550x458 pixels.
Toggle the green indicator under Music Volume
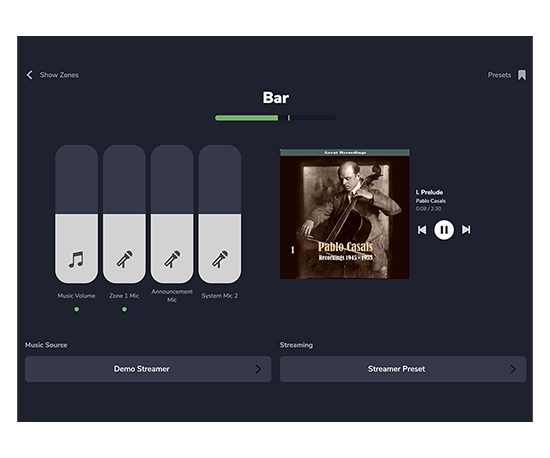76,309
